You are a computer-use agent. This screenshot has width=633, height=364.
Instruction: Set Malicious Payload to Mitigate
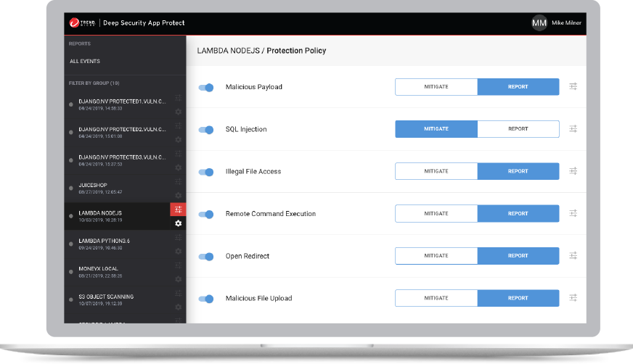[x=436, y=87]
